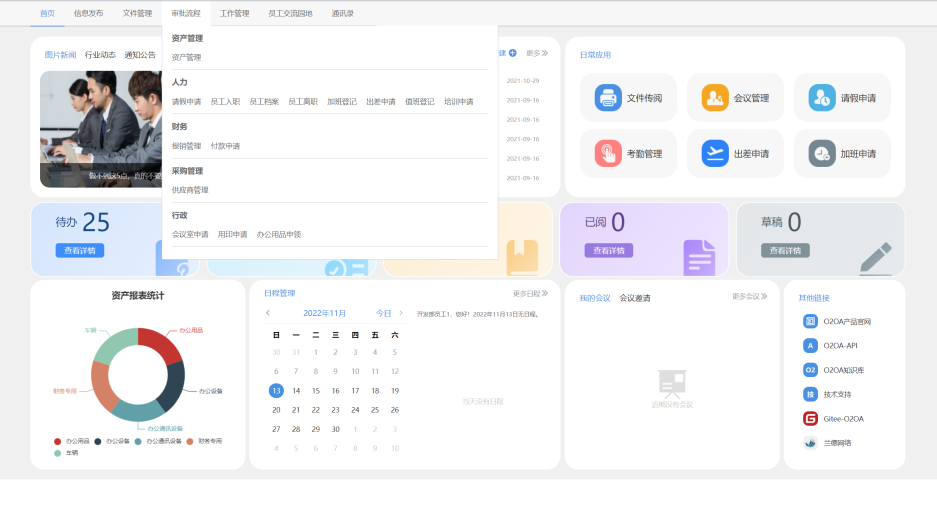Viewport: 937px width, 516px height.
Task: Click the 加班申请 clock icon
Action: tap(822, 154)
